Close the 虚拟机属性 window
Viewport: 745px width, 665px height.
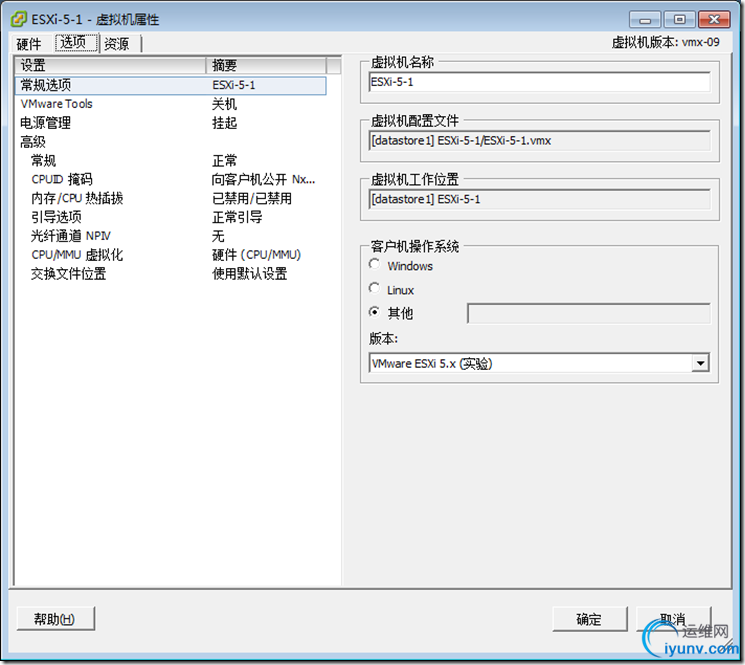pyautogui.click(x=714, y=19)
